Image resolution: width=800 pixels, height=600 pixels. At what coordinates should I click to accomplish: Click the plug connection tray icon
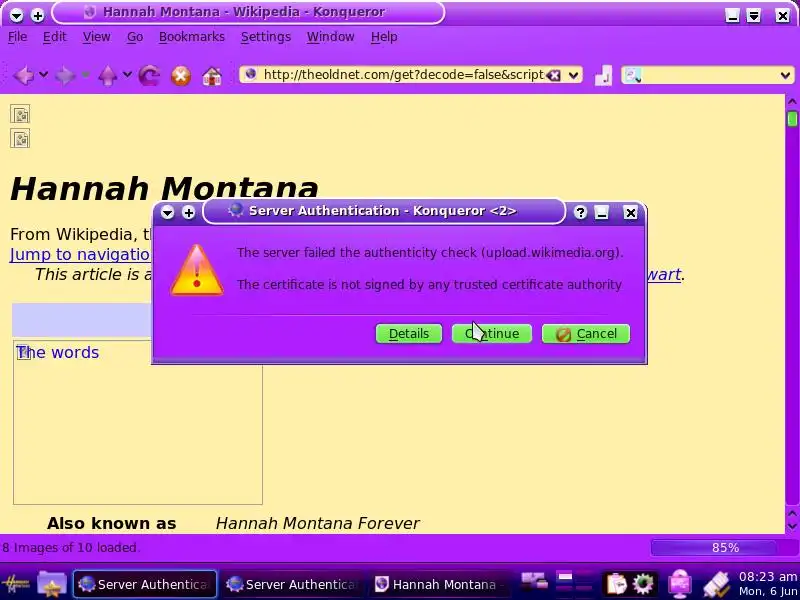[717, 585]
